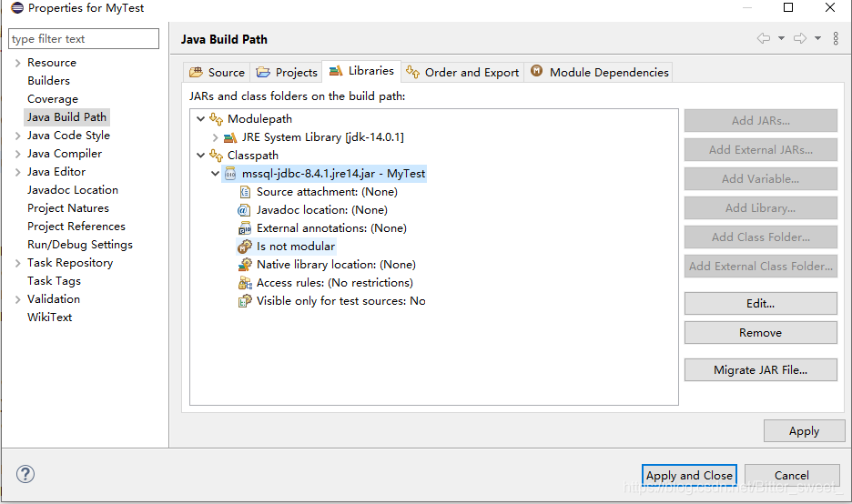The image size is (852, 504).
Task: Click in the type filter text field
Action: click(85, 39)
